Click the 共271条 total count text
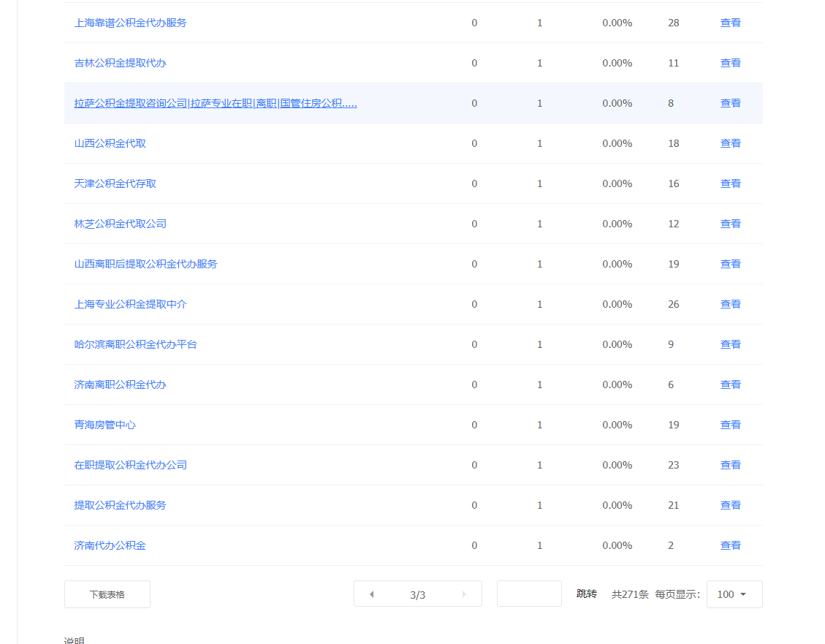The height and width of the screenshot is (644, 825). point(630,594)
